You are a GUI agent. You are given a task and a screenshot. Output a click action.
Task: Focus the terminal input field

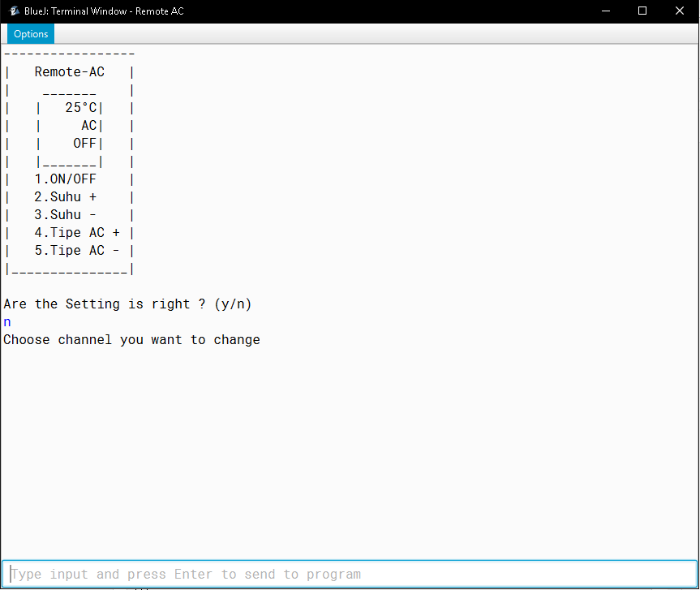(350, 574)
